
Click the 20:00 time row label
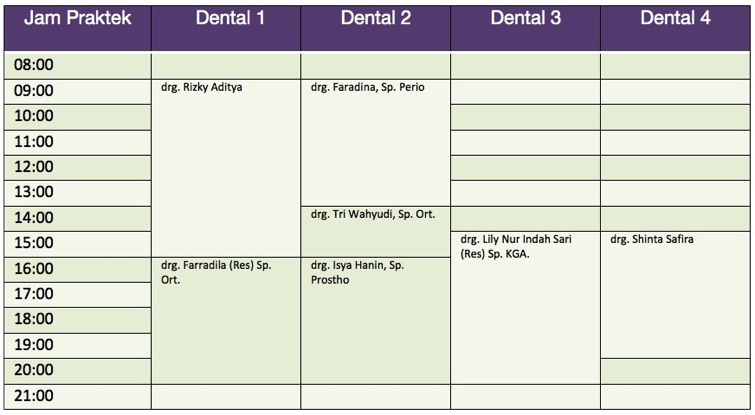click(x=35, y=371)
